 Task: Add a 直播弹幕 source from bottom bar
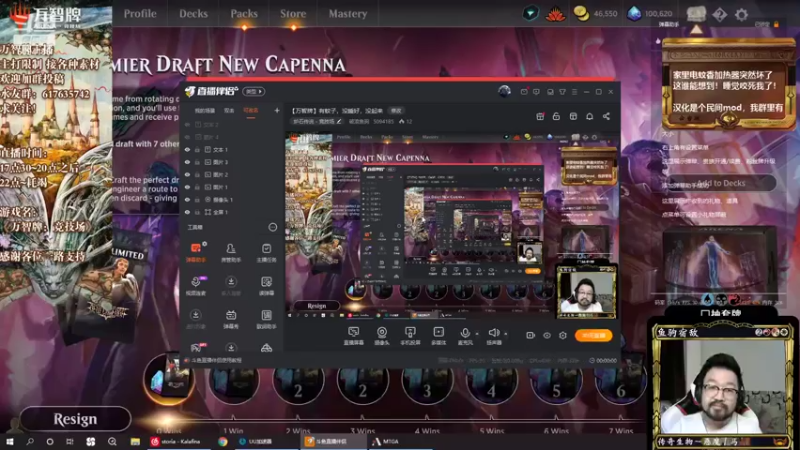(x=354, y=336)
